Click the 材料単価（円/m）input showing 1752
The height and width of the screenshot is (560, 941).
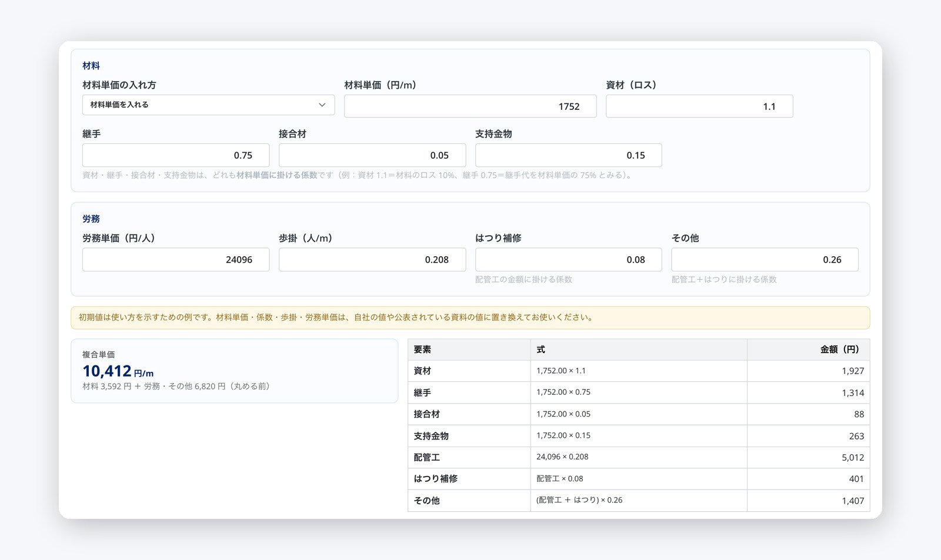(x=470, y=106)
